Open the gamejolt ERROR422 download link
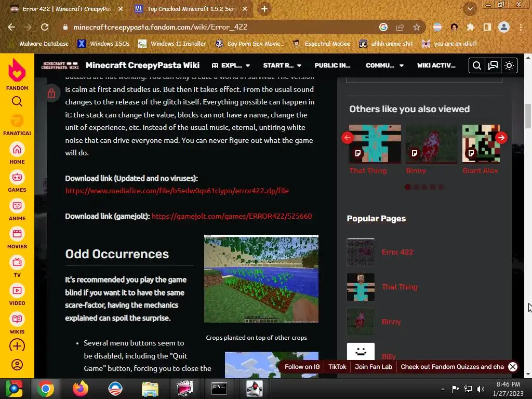Screen dimensions: 532x399 point(232,217)
